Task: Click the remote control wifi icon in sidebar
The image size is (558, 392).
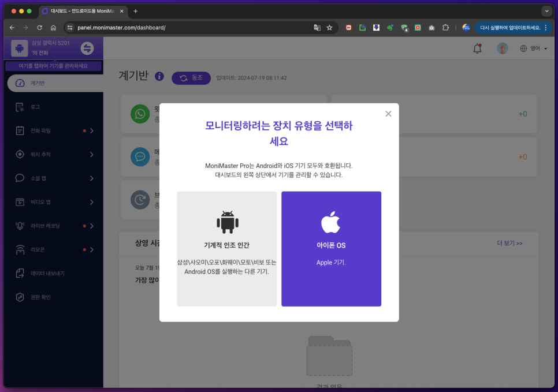Action: (x=20, y=250)
